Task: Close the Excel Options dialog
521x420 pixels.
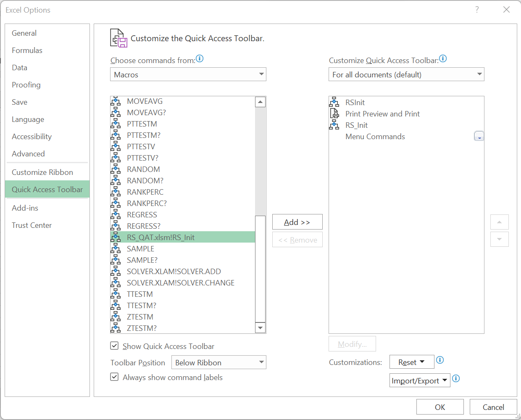Action: coord(507,10)
